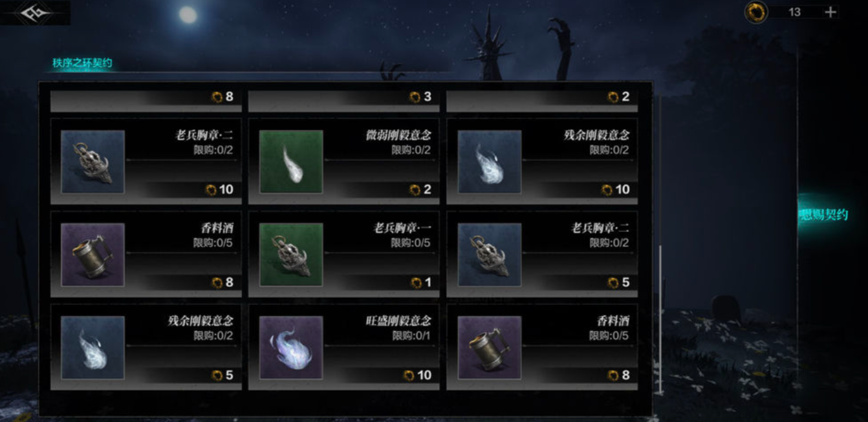Select the 老兵胸章·二 badge icon priced 5
868x422 pixels.
coord(490,255)
